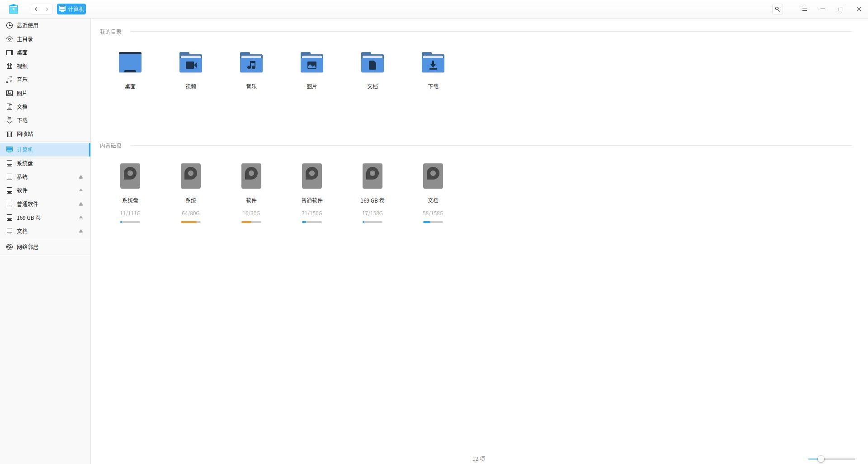Viewport: 868px width, 464px height.
Task: Eject the 文档 volume in sidebar
Action: click(81, 231)
